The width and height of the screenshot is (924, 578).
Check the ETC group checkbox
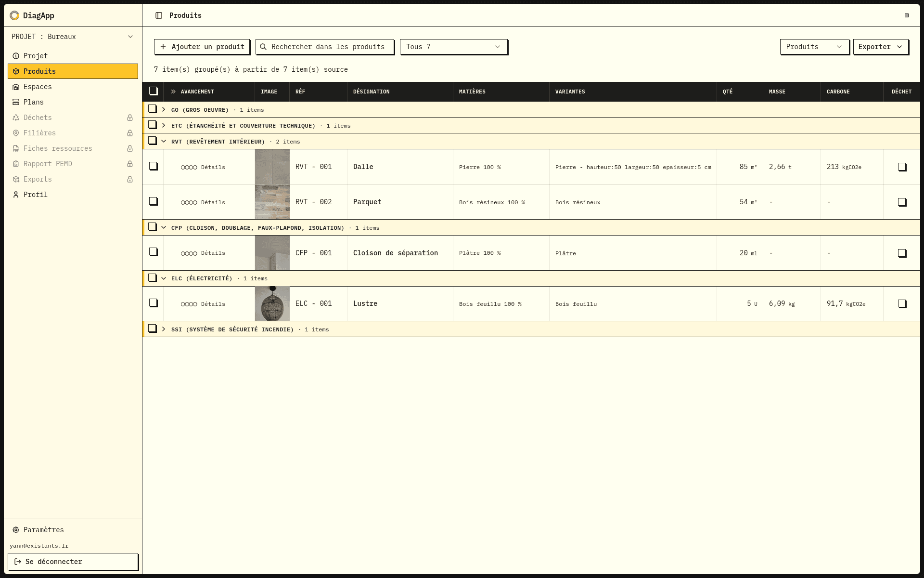pyautogui.click(x=153, y=125)
